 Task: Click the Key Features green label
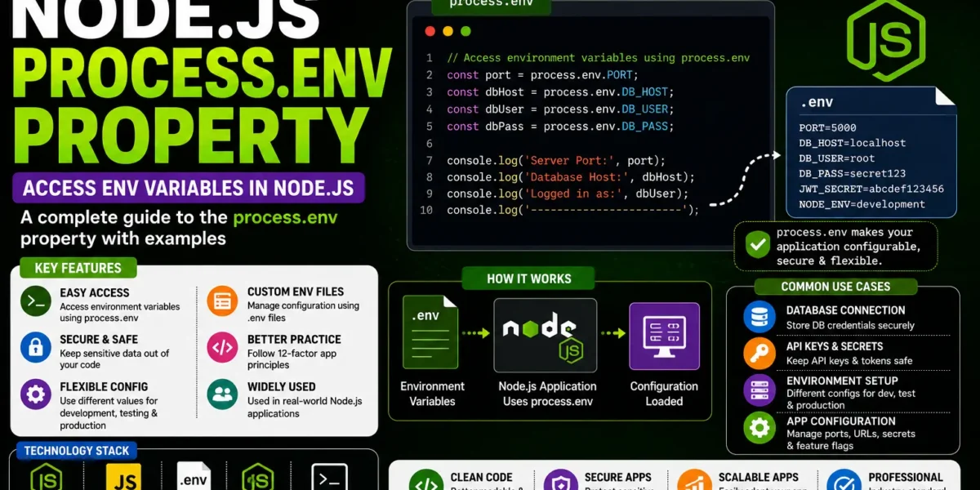pyautogui.click(x=78, y=268)
